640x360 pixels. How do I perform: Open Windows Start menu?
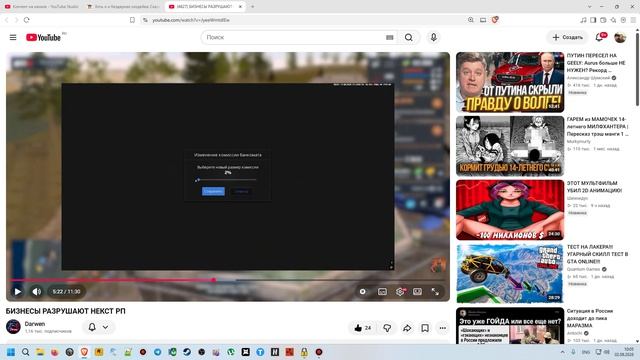point(11,352)
